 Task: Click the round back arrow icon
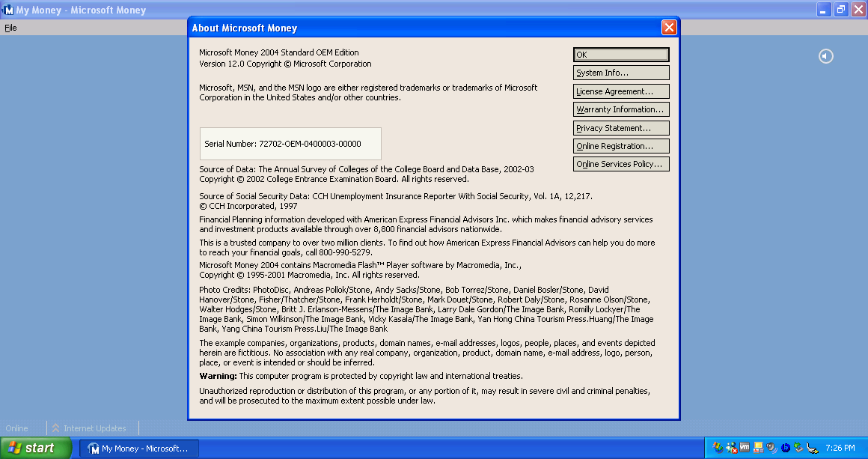825,56
